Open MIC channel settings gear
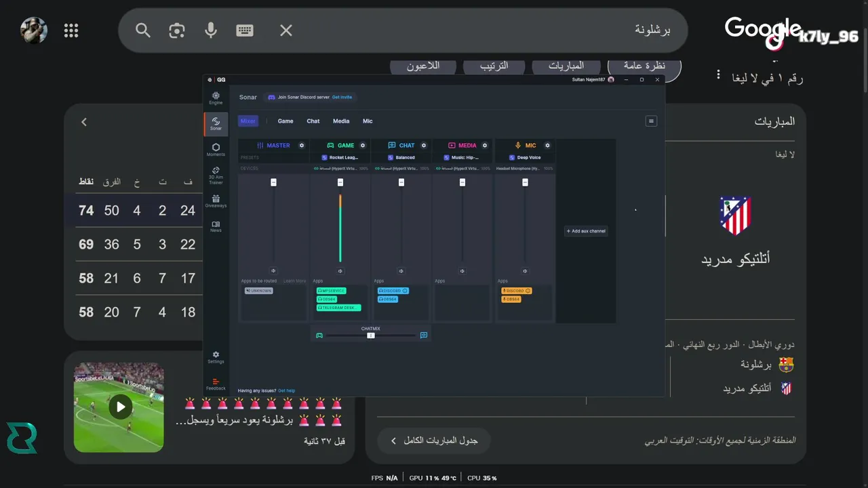This screenshot has height=488, width=868. (x=547, y=145)
